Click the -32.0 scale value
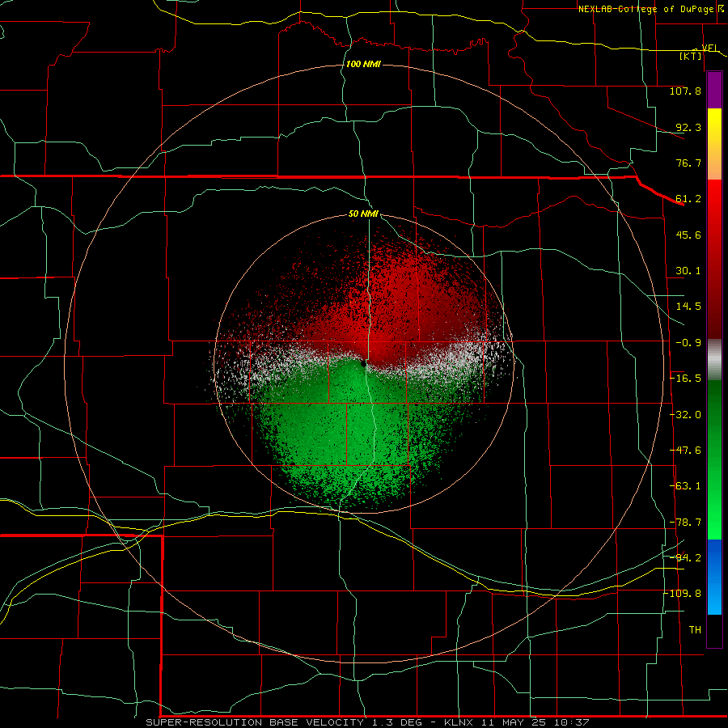The width and height of the screenshot is (728, 728). point(685,415)
